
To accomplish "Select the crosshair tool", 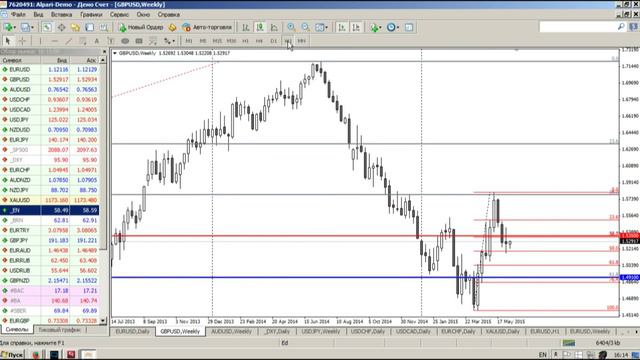I will pyautogui.click(x=22, y=41).
